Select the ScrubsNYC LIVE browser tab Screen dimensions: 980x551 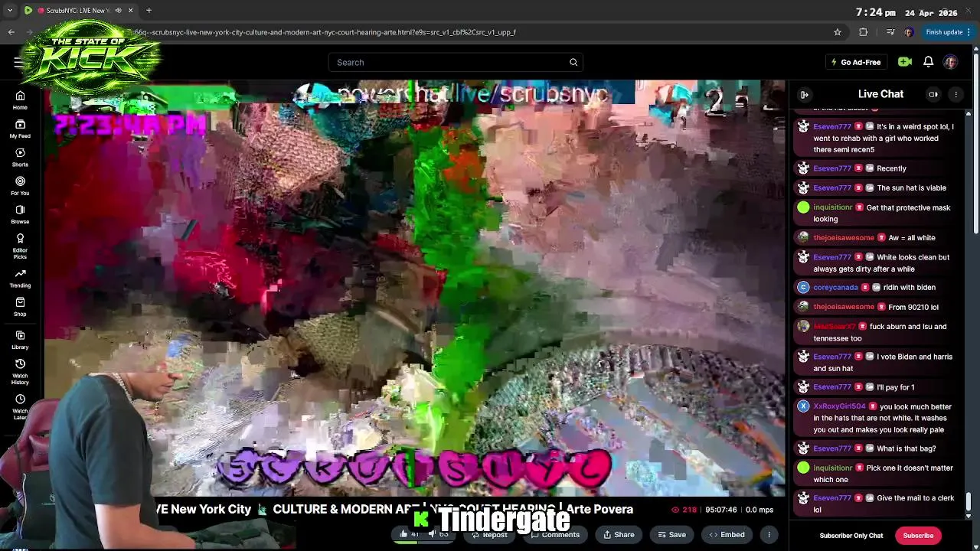pyautogui.click(x=79, y=10)
